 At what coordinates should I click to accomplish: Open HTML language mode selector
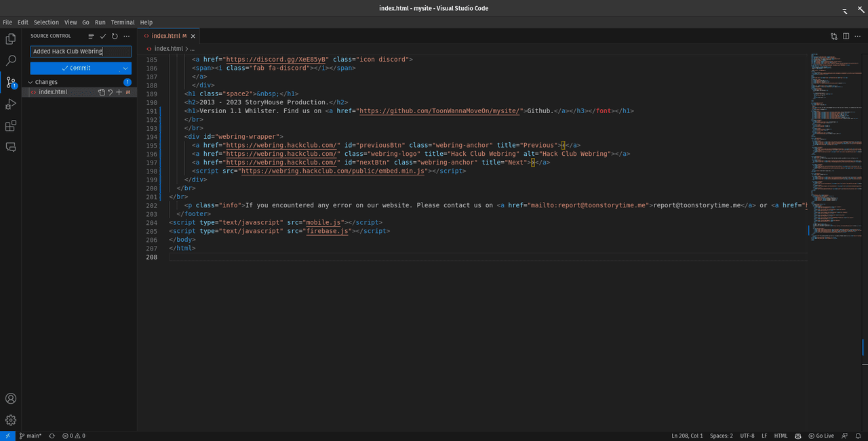(x=781, y=436)
